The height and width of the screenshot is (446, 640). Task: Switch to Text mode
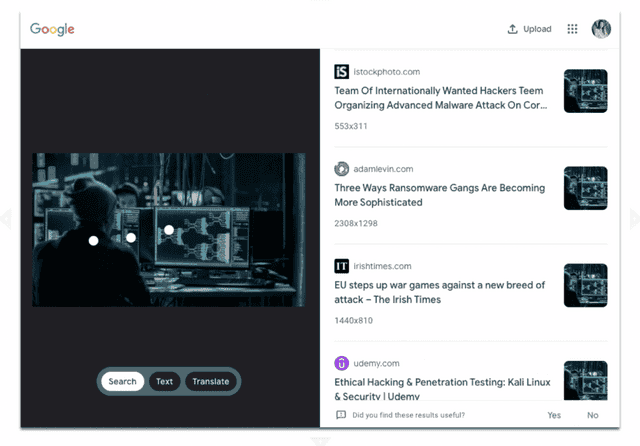pyautogui.click(x=164, y=382)
